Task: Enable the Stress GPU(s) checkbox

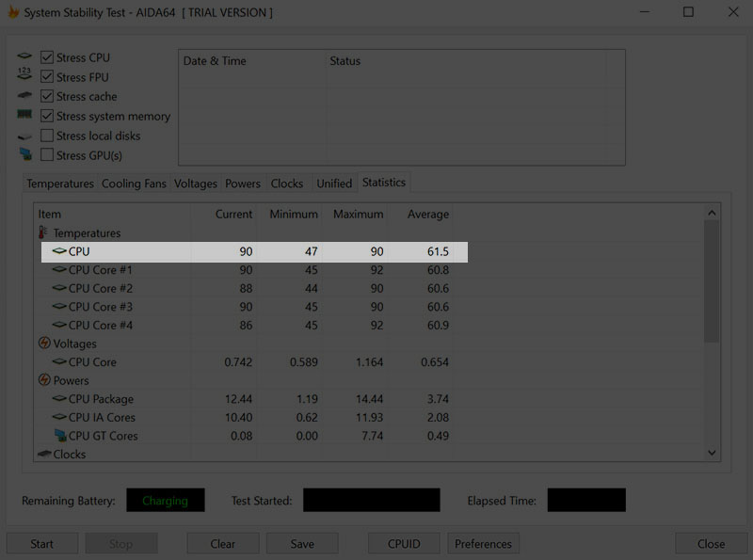Action: (46, 155)
